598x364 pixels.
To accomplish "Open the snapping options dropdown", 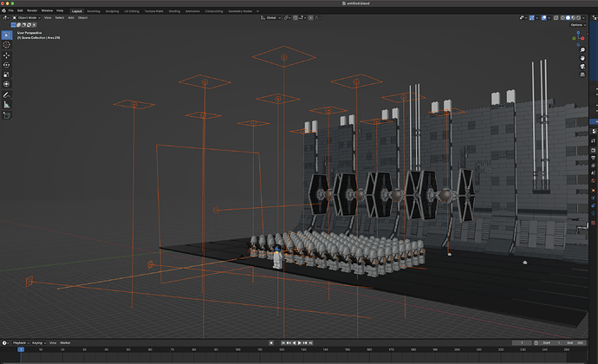I will [x=302, y=17].
